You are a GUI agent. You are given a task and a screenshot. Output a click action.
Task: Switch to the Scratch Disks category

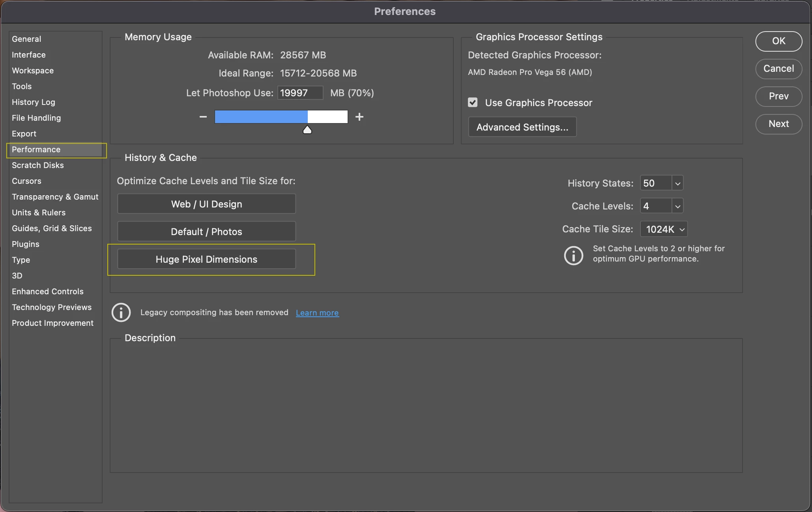pyautogui.click(x=38, y=165)
